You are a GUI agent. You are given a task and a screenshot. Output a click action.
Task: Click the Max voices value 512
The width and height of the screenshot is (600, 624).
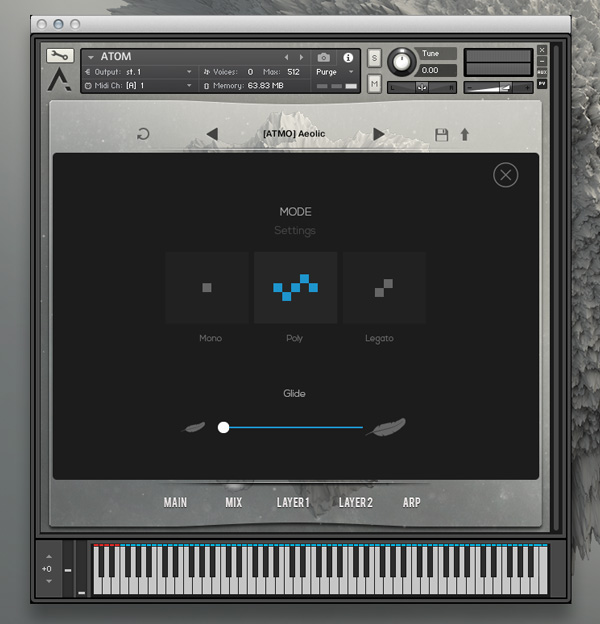coord(294,72)
